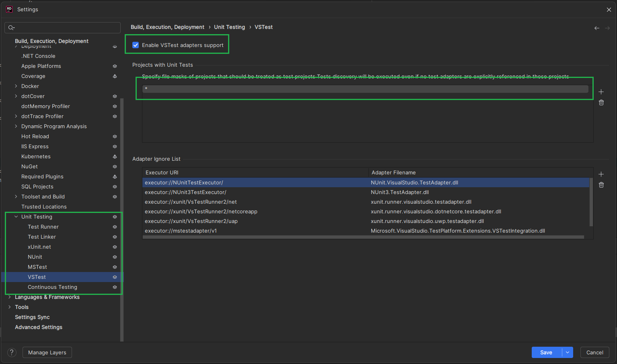Click the alert icon beside Required Plugins
Screen dimensions: 617x364
pyautogui.click(x=115, y=176)
